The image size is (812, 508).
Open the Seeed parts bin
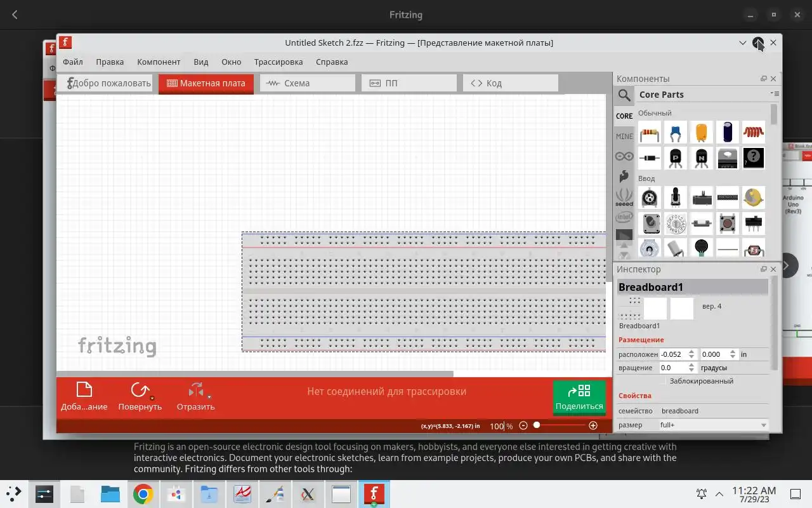pyautogui.click(x=624, y=197)
